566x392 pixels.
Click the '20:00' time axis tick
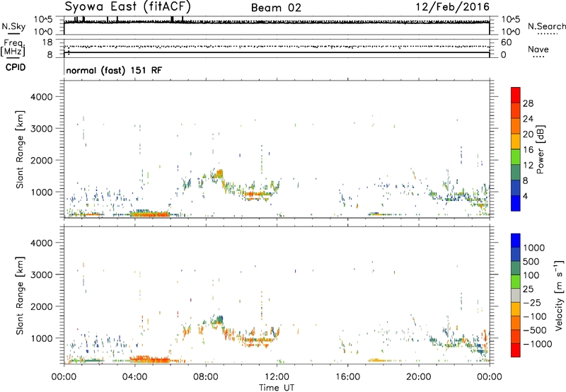[x=418, y=377]
